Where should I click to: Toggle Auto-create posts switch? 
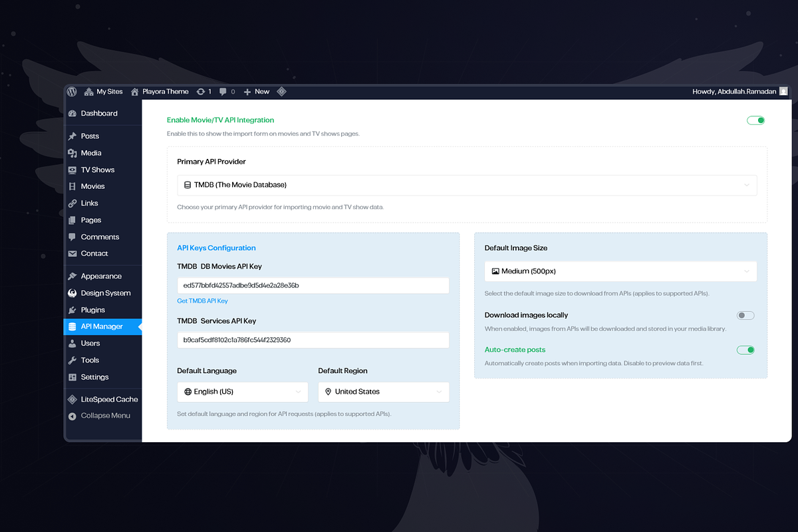745,350
